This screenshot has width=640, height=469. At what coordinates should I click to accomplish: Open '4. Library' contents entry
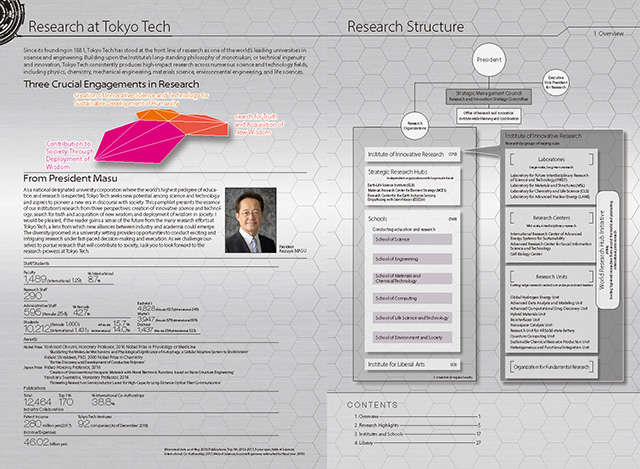click(417, 442)
